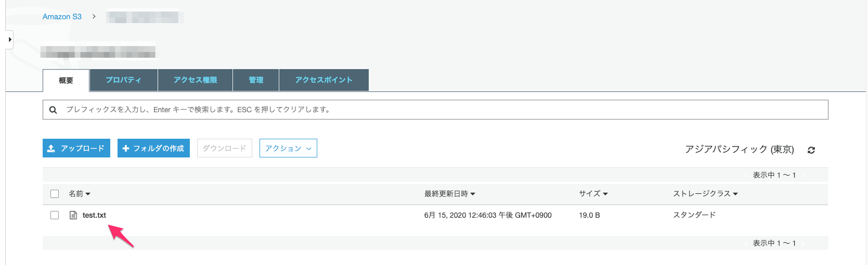Sort by 最終更新日時 column header
868x265 pixels.
click(450, 194)
